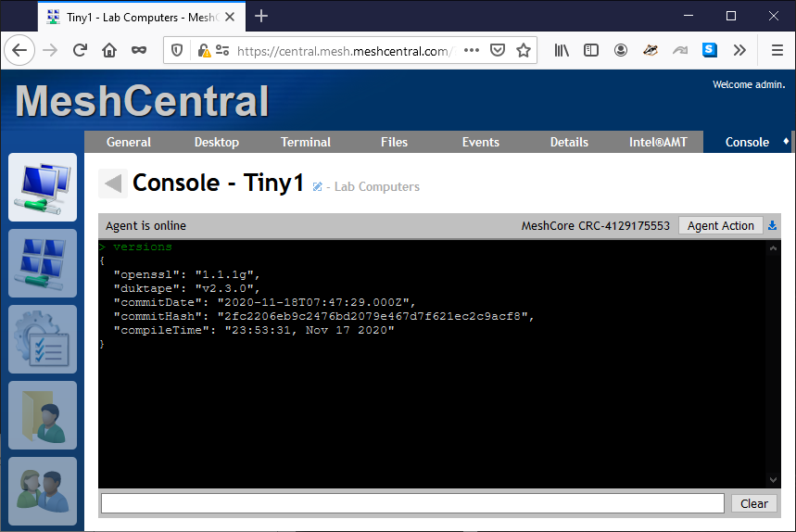Click the gray arrow extension icon
796x532 pixels.
click(x=680, y=50)
